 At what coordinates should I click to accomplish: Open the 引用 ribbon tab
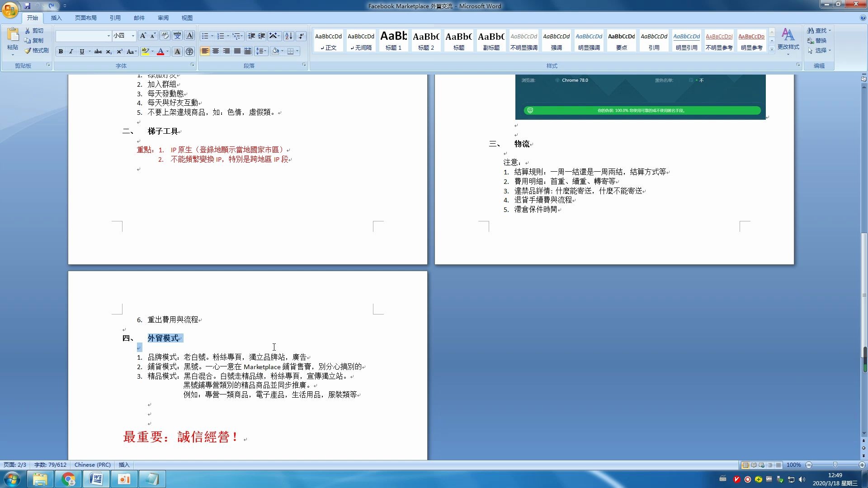pyautogui.click(x=115, y=18)
